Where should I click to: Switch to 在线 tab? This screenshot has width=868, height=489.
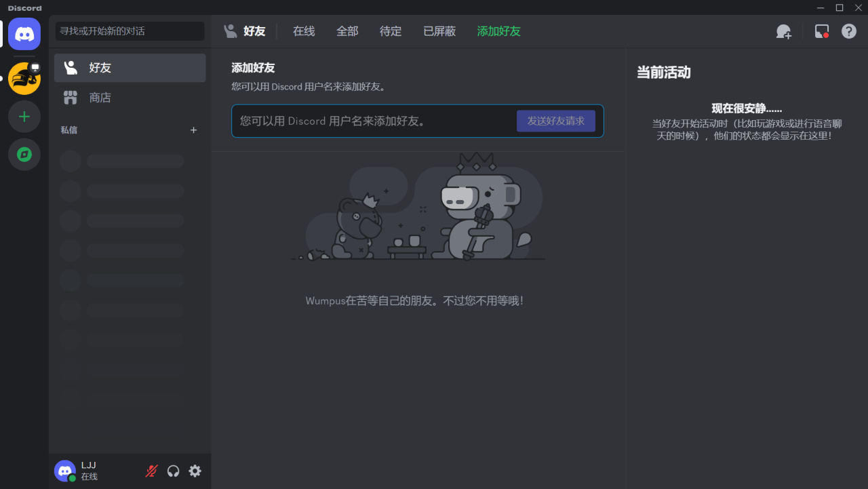tap(304, 31)
